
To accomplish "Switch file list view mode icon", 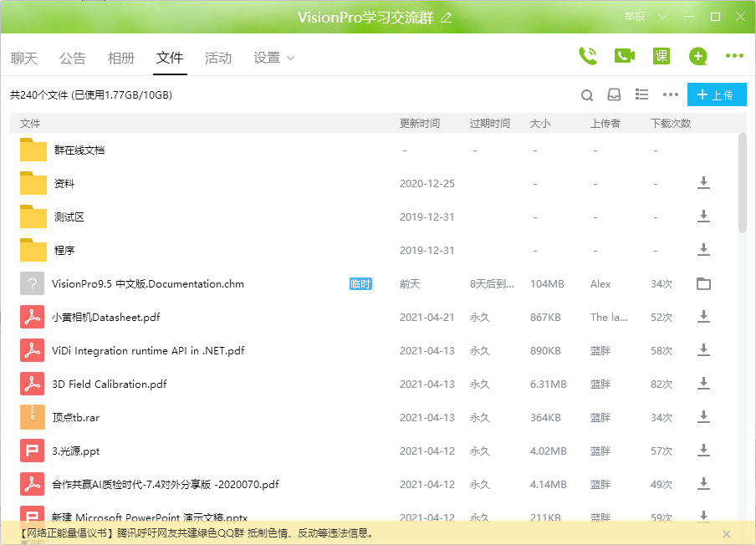I will pyautogui.click(x=641, y=94).
